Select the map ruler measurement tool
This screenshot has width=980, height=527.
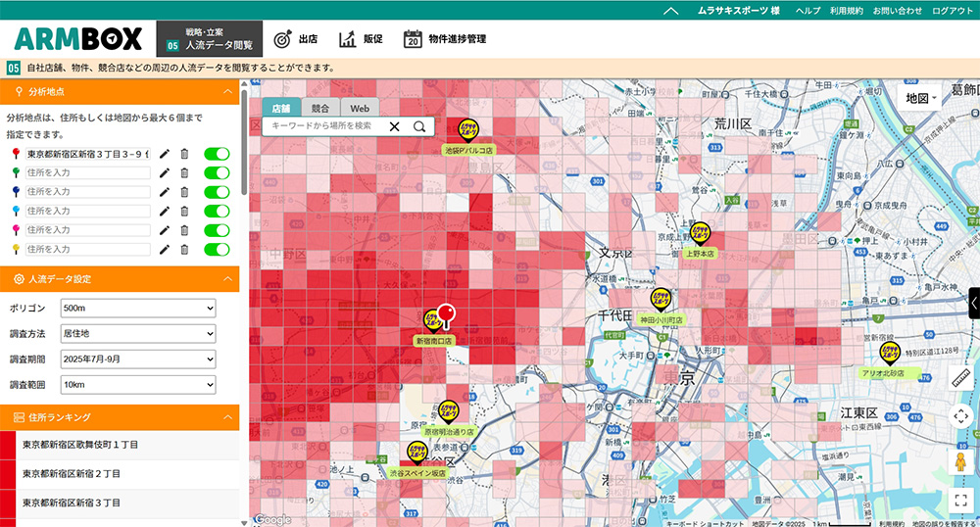click(x=960, y=377)
